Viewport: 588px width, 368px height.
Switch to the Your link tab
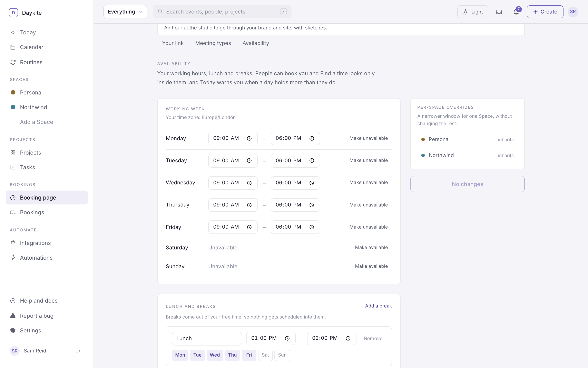(x=173, y=43)
